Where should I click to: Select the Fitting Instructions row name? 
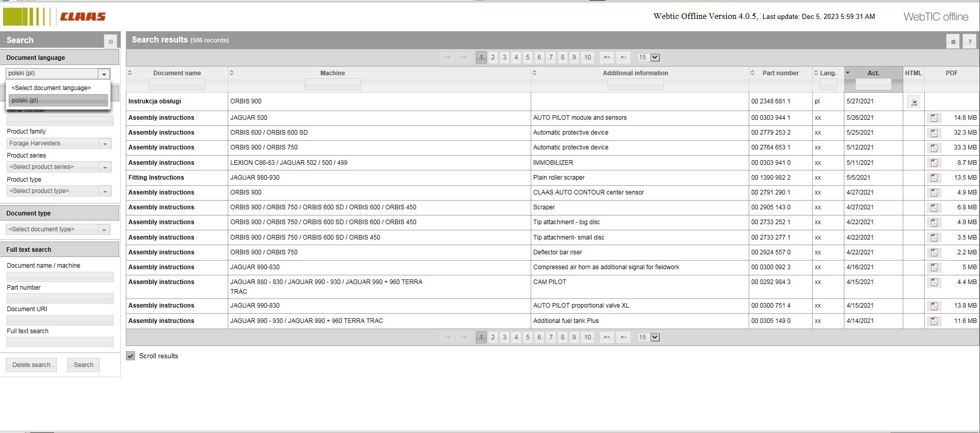click(156, 178)
